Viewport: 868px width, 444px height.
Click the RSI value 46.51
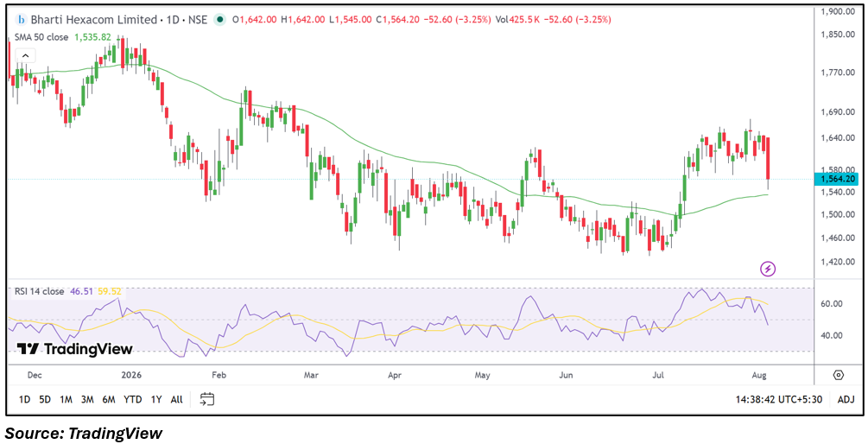tap(80, 291)
